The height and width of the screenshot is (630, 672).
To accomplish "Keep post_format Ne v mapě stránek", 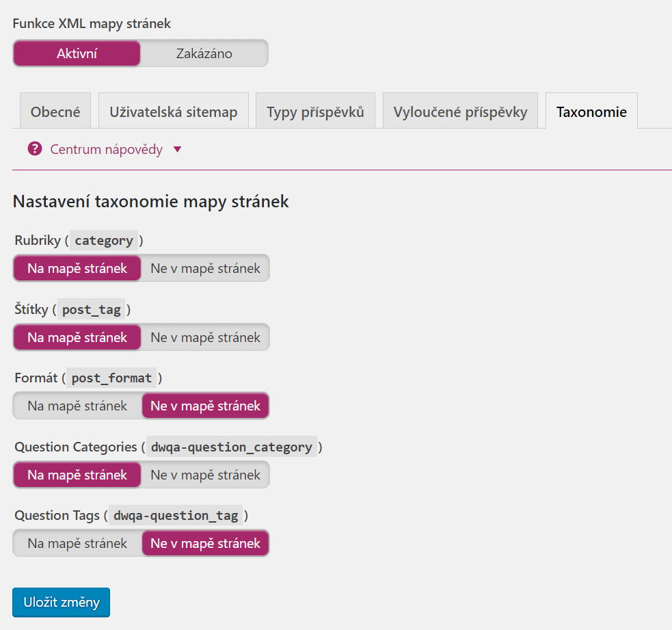I will (x=205, y=406).
